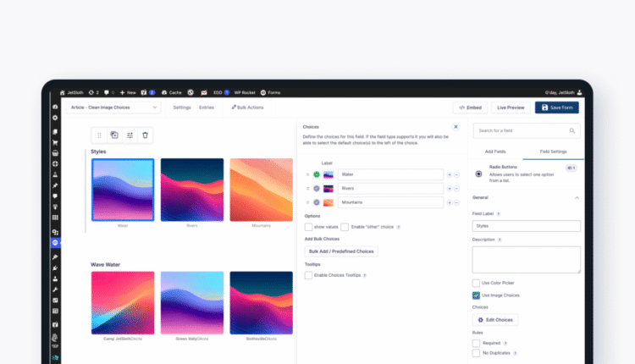The width and height of the screenshot is (635, 364).
Task: Select the Slothsville image choice
Action: coord(262,303)
